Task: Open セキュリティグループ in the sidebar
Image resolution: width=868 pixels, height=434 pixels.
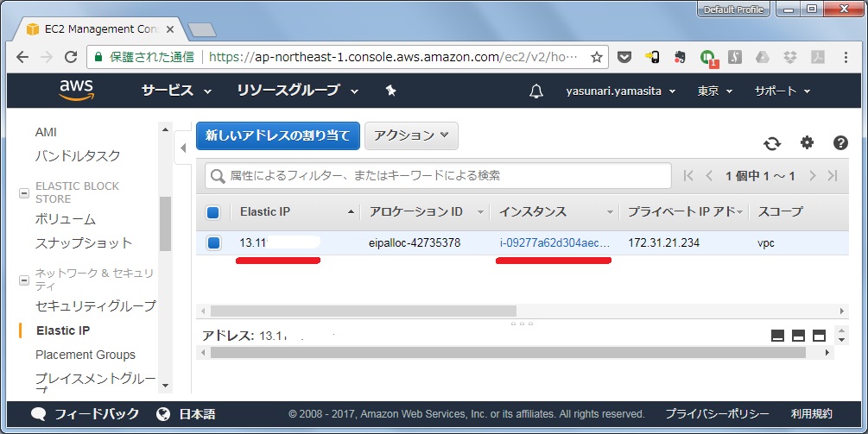Action: click(96, 305)
